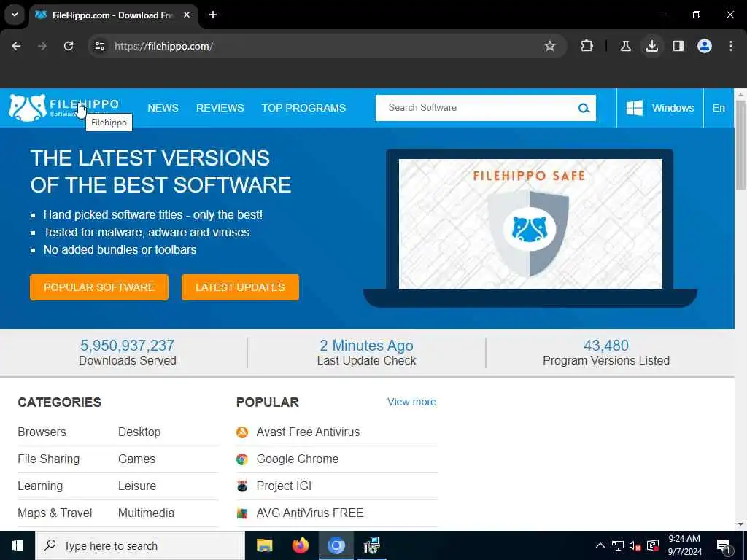Click AVG AntiVirus FREE icon
This screenshot has width=747, height=560.
[242, 513]
